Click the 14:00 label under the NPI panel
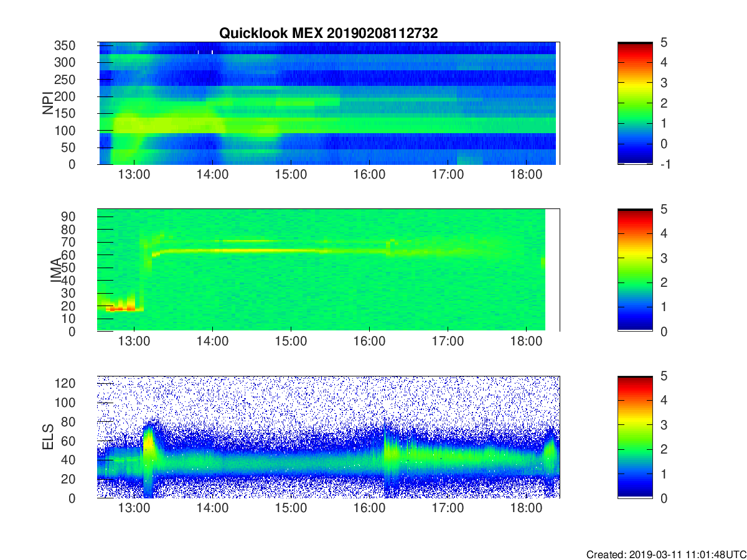This screenshot has width=747, height=560. [213, 175]
